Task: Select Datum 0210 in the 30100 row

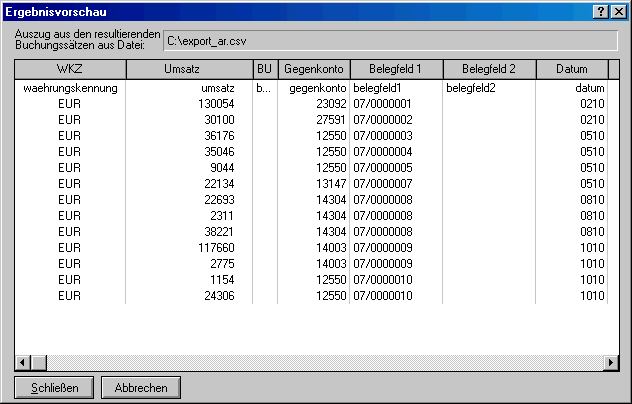Action: [592, 120]
